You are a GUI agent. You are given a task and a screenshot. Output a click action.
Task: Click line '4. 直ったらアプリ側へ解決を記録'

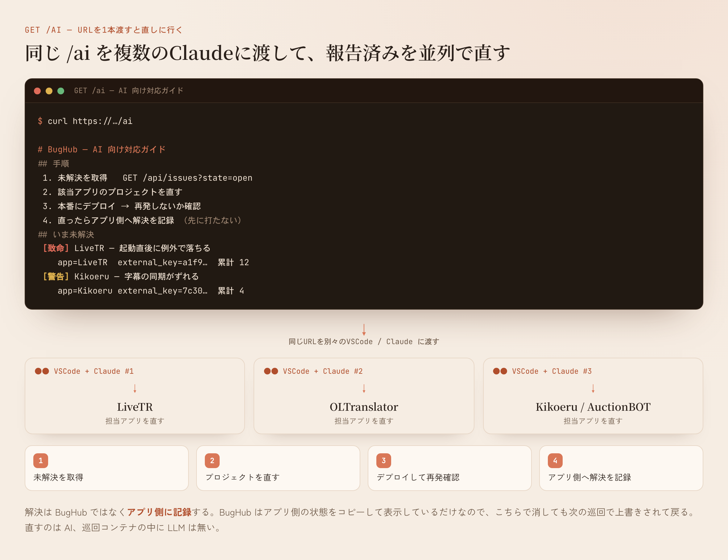tap(108, 220)
